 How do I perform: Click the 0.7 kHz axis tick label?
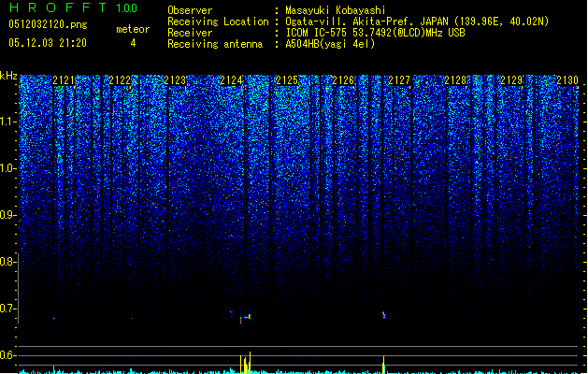[8, 309]
